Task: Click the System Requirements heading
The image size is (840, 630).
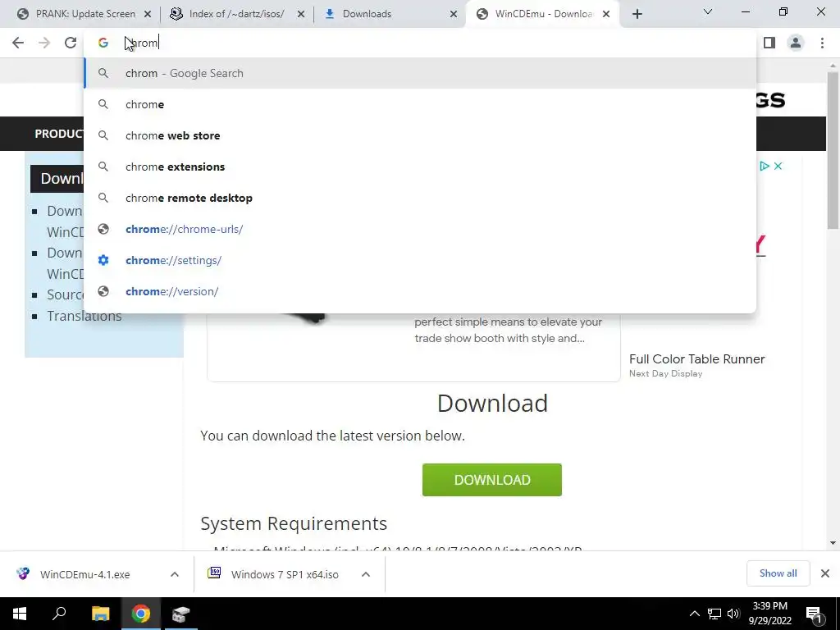Action: (x=294, y=523)
